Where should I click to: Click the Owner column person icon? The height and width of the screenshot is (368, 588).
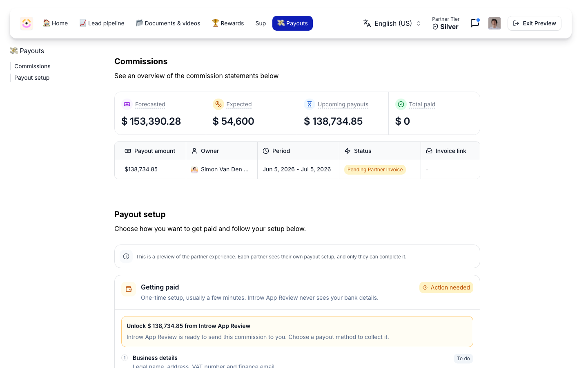coord(194,151)
